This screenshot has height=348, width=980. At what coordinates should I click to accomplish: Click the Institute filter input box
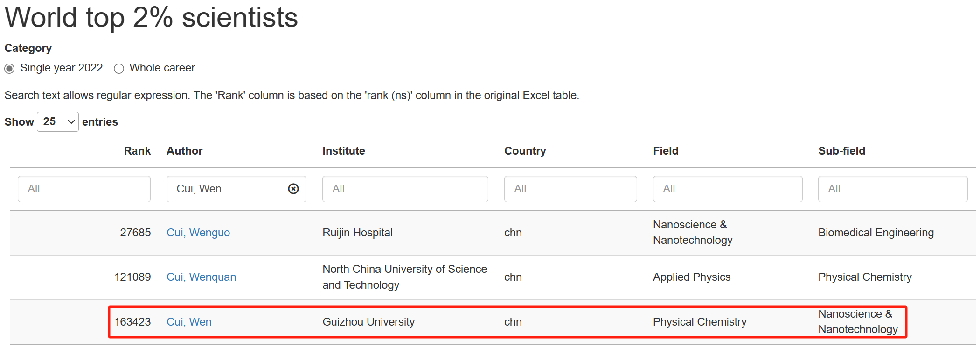click(405, 189)
